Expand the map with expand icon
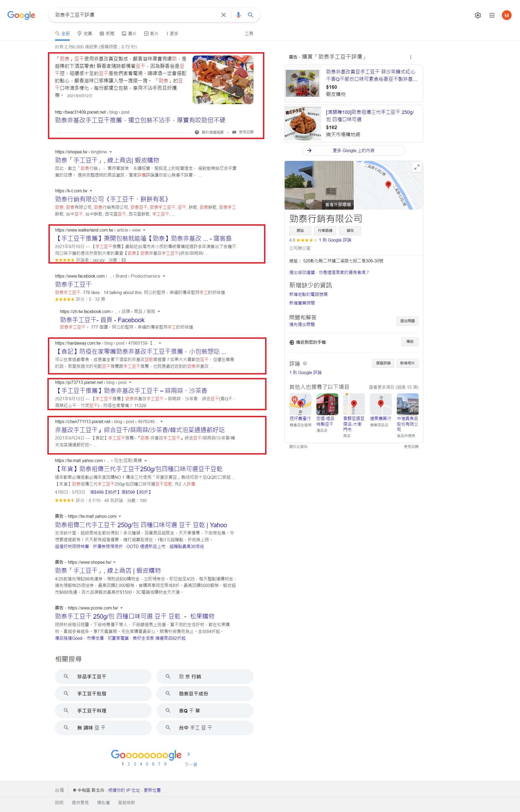520x812 pixels. click(417, 167)
